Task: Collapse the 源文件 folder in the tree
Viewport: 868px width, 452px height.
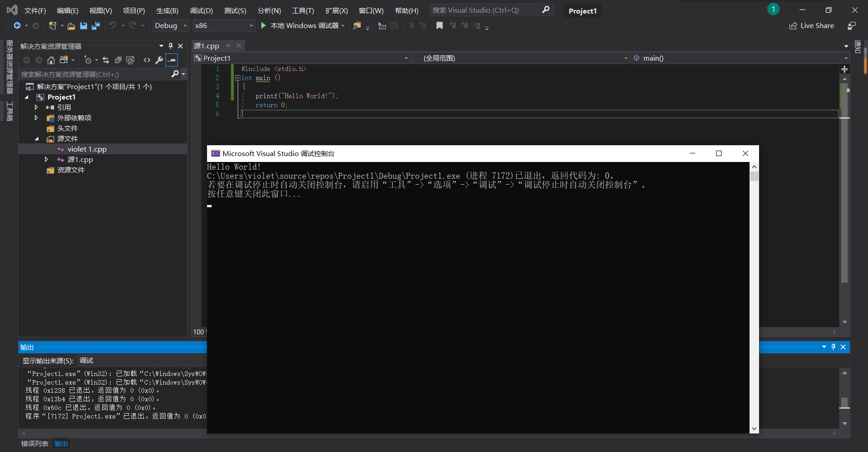Action: [37, 139]
